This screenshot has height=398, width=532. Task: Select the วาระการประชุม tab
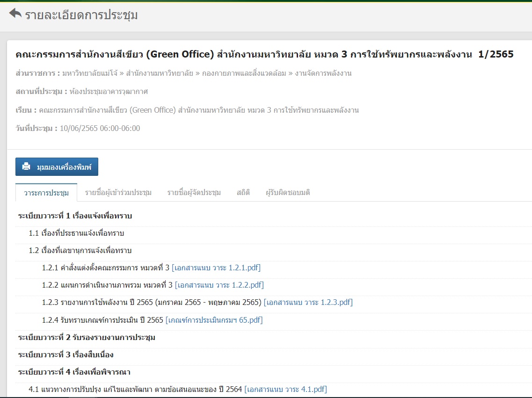click(46, 193)
